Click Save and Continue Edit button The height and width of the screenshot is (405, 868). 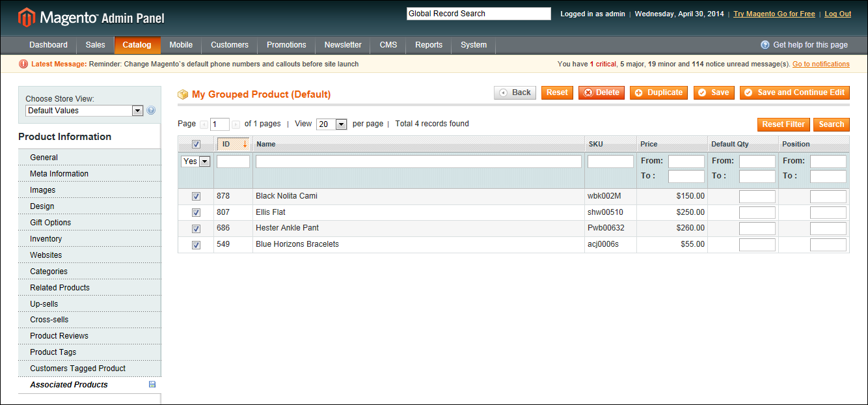[794, 92]
